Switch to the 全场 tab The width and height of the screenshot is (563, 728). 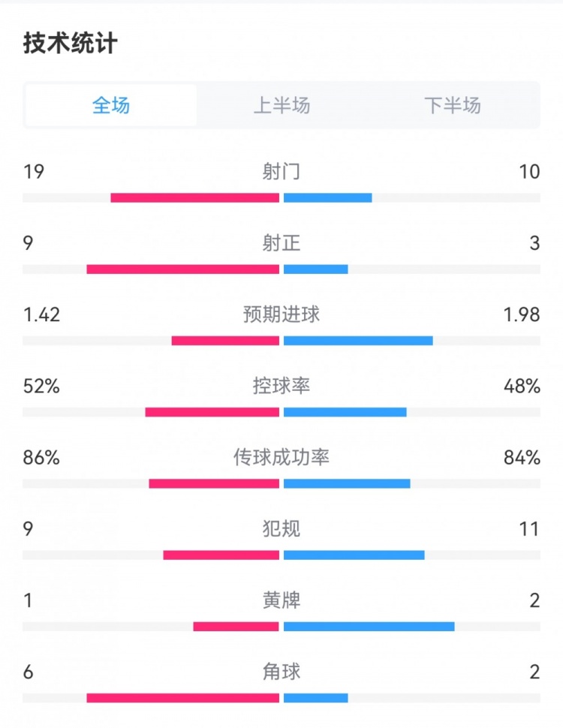pyautogui.click(x=111, y=105)
